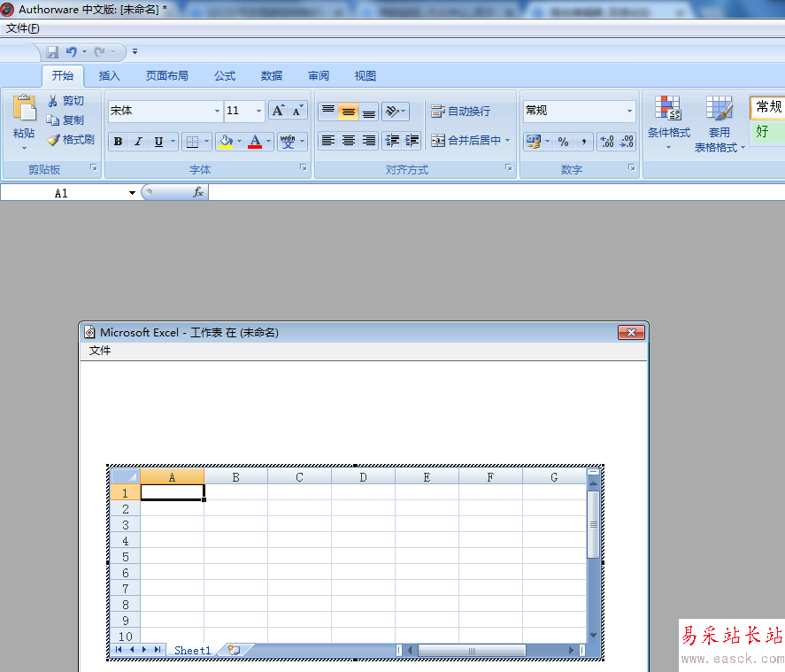Switch to the 视图 ribbon tab
The image size is (785, 672).
point(365,76)
